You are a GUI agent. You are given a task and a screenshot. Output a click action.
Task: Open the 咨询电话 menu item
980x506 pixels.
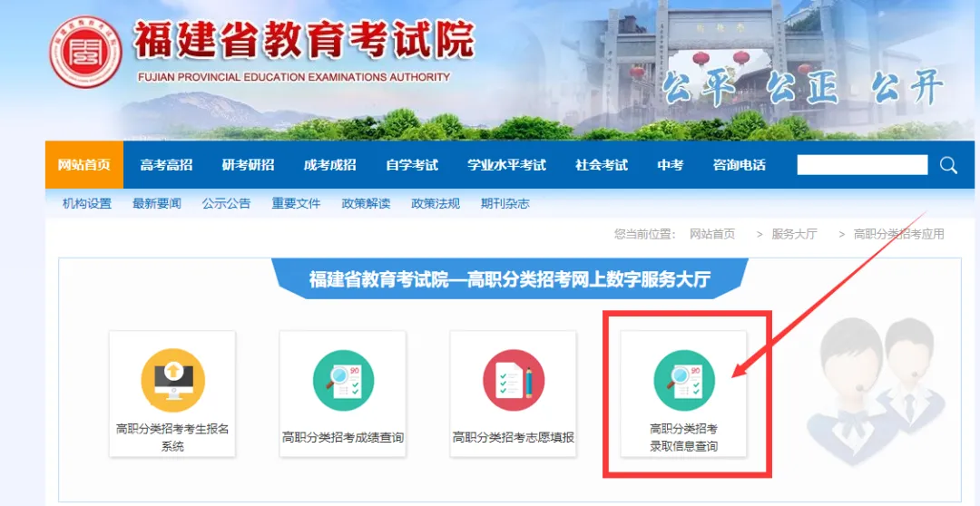tap(739, 165)
